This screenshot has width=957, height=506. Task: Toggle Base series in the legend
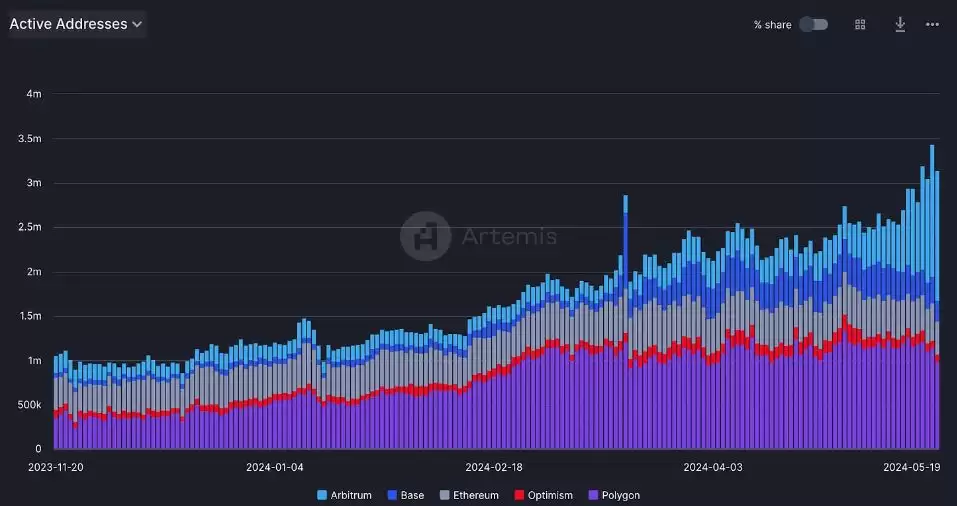click(403, 495)
